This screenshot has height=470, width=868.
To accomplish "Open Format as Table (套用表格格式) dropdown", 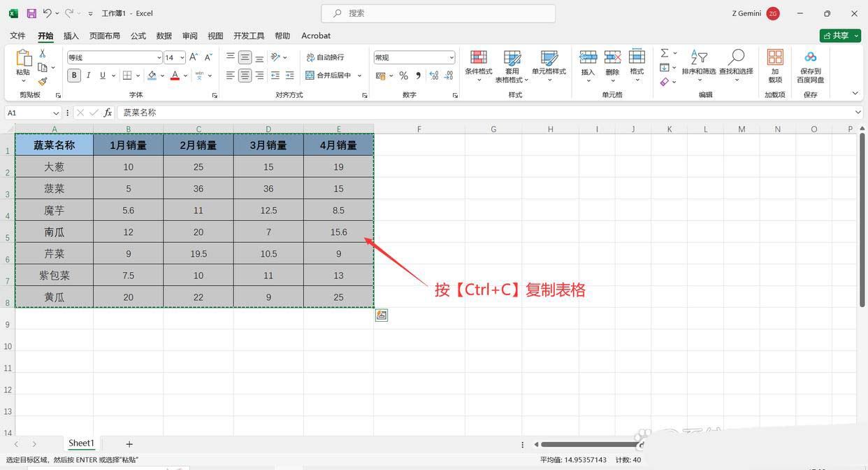I will (x=512, y=66).
